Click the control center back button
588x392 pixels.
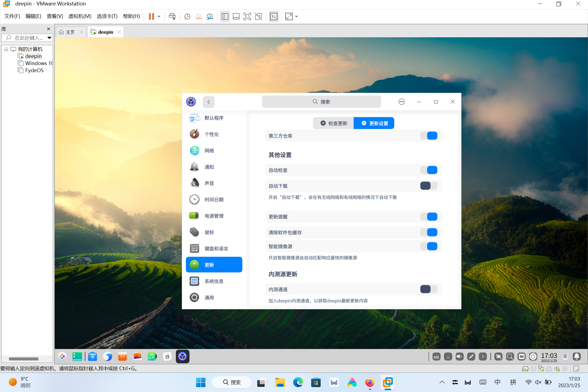(x=209, y=102)
